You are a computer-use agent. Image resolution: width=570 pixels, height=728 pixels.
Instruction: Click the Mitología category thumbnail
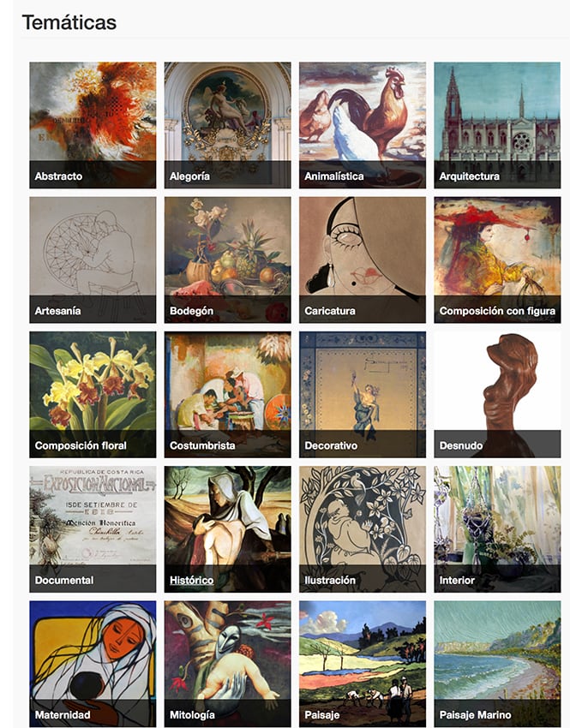(x=228, y=664)
